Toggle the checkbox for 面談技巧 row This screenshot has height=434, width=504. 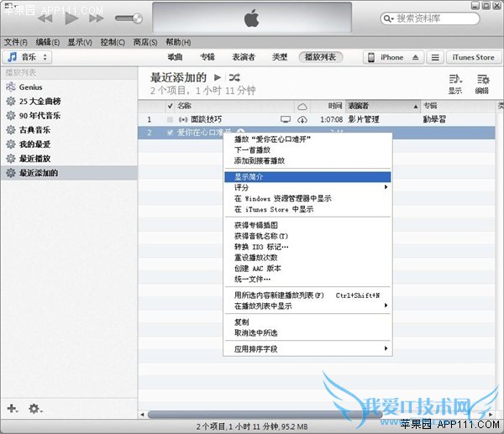(170, 120)
